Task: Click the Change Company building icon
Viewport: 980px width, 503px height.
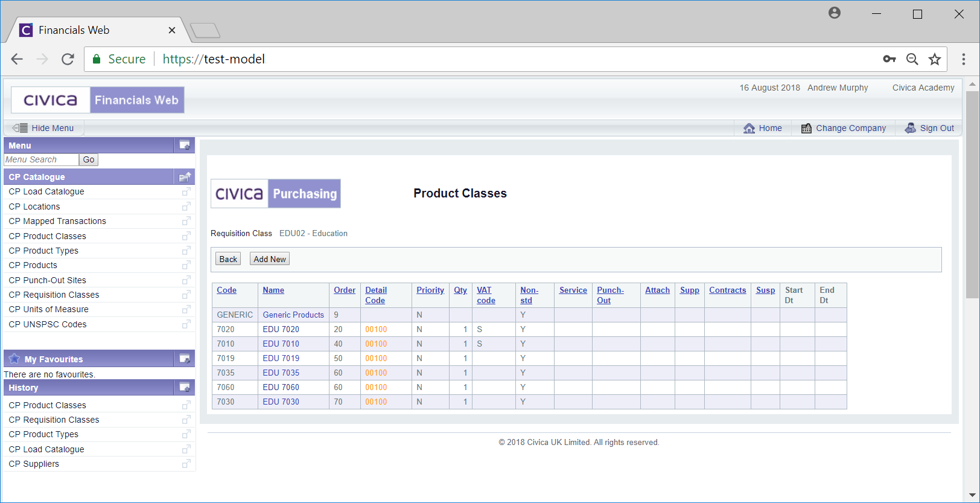Action: 806,128
